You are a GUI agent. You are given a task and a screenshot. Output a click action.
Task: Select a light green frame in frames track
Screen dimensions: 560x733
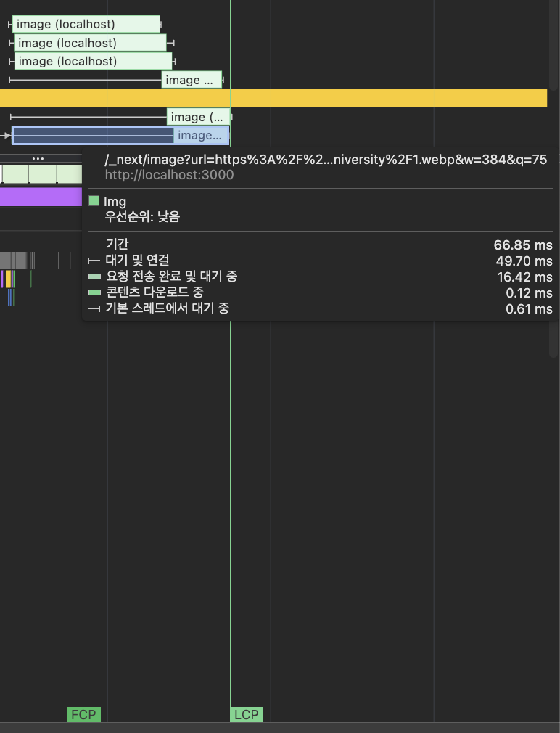(x=42, y=174)
